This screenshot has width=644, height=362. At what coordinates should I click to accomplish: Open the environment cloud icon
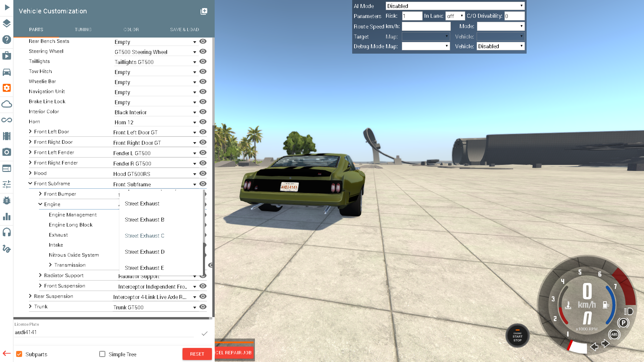(x=7, y=104)
